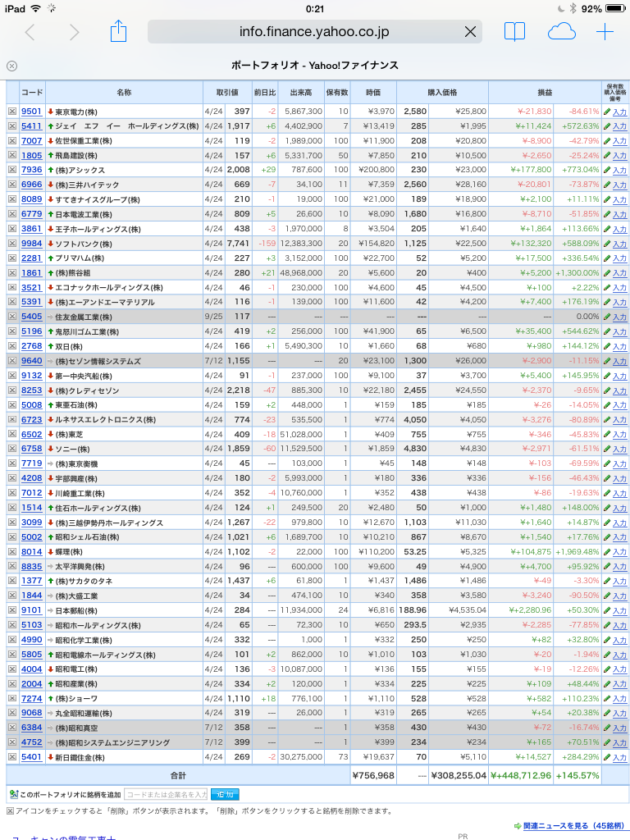Open the Share sheet icon
The width and height of the screenshot is (630, 840).
[x=118, y=31]
